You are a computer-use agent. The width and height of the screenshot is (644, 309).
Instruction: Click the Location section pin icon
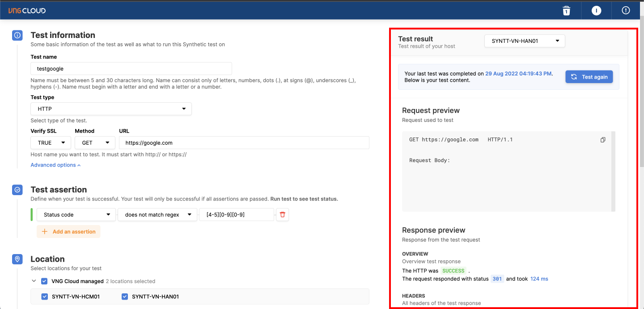click(17, 259)
